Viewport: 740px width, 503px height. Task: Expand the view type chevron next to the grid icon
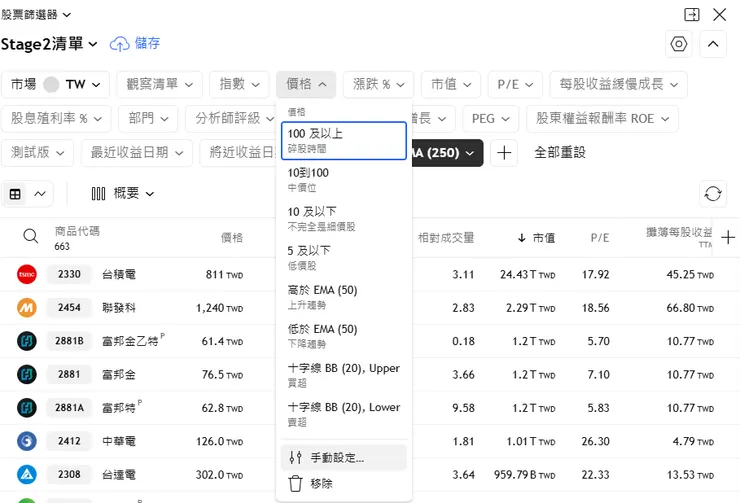[x=40, y=194]
